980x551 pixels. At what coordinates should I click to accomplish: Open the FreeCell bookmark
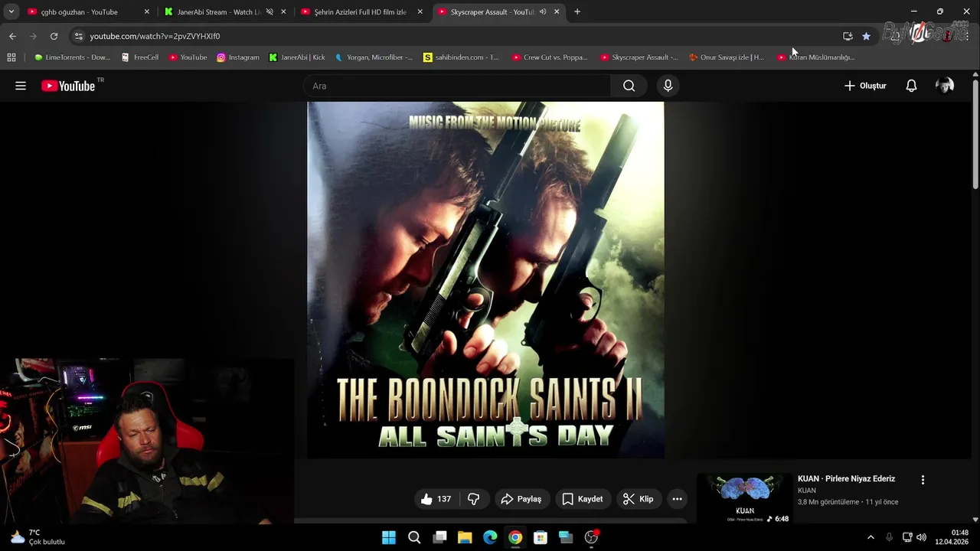click(x=139, y=57)
